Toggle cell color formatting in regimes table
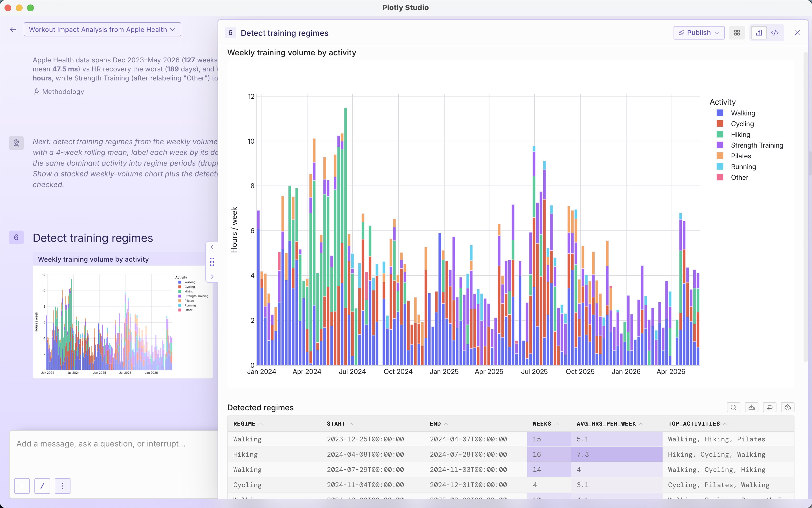The width and height of the screenshot is (812, 508). [788, 408]
